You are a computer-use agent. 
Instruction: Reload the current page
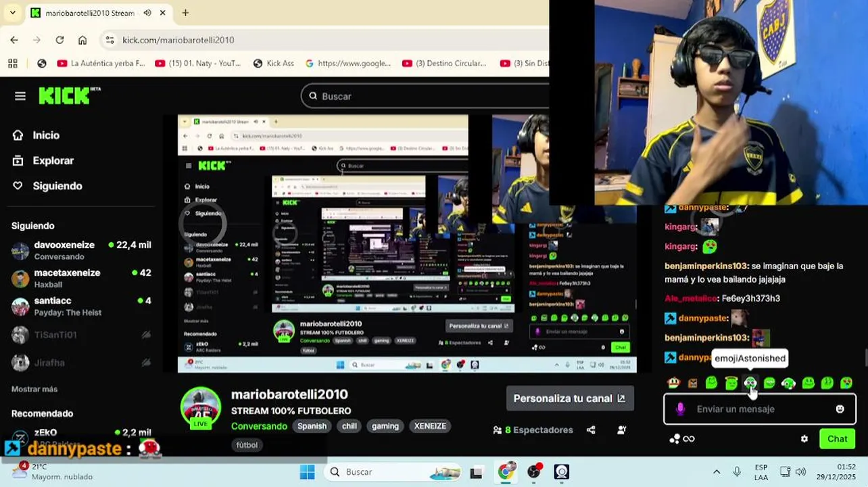(59, 40)
